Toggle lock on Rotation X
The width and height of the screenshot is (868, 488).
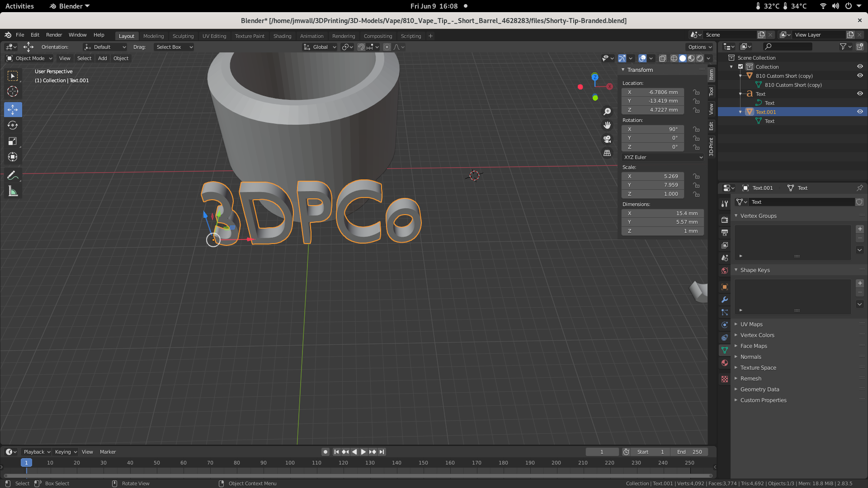pyautogui.click(x=696, y=129)
